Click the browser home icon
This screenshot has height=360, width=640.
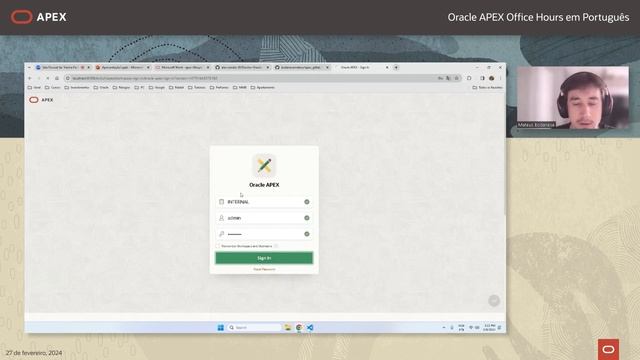click(x=57, y=78)
